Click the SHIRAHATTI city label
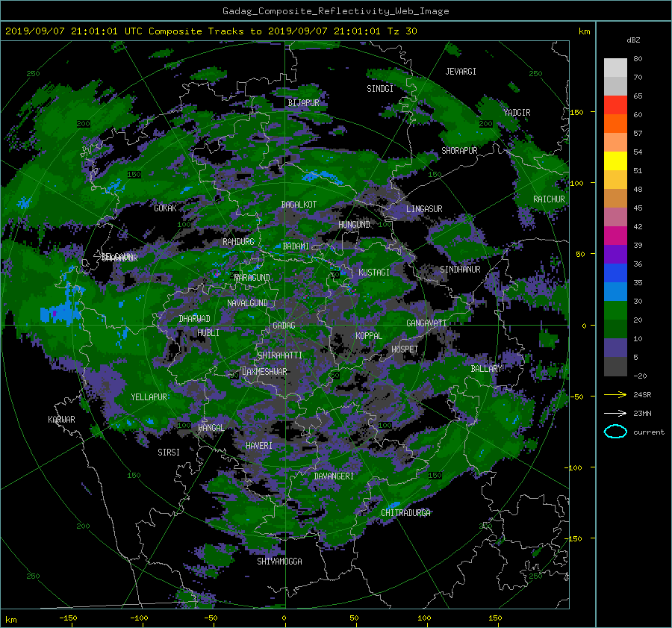The image size is (672, 628). pyautogui.click(x=280, y=355)
